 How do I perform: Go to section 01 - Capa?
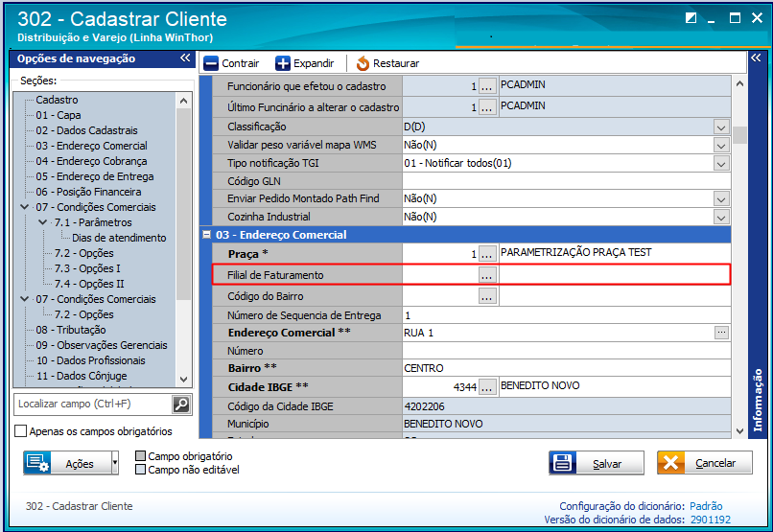click(x=59, y=115)
